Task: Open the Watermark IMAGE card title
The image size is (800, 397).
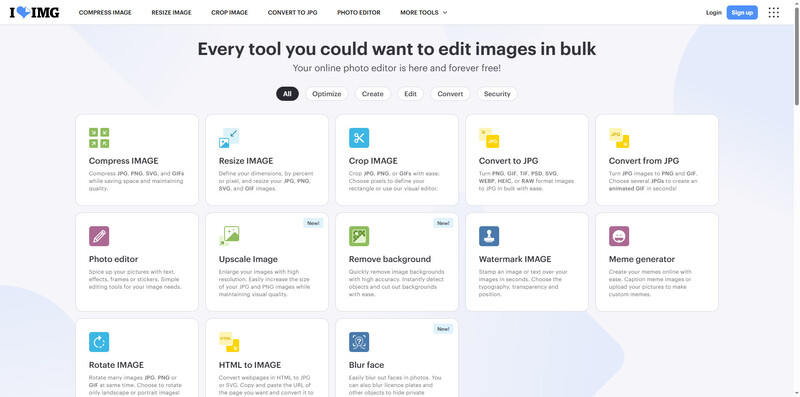Action: point(515,259)
